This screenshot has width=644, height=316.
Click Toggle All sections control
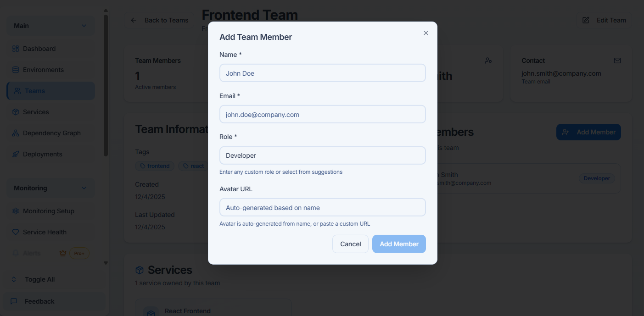coord(39,279)
